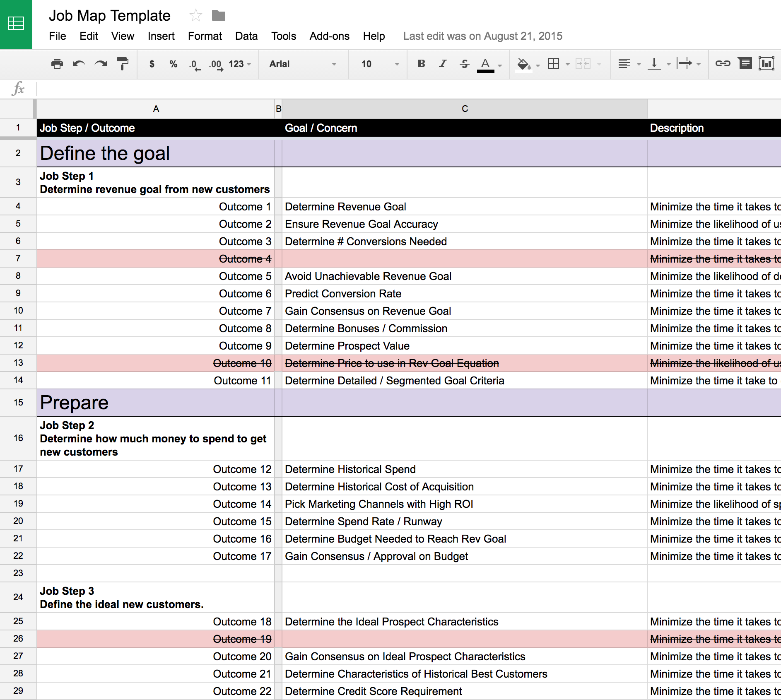This screenshot has width=781, height=700.
Task: Click the Last edit was on August 21 link
Action: click(x=483, y=36)
